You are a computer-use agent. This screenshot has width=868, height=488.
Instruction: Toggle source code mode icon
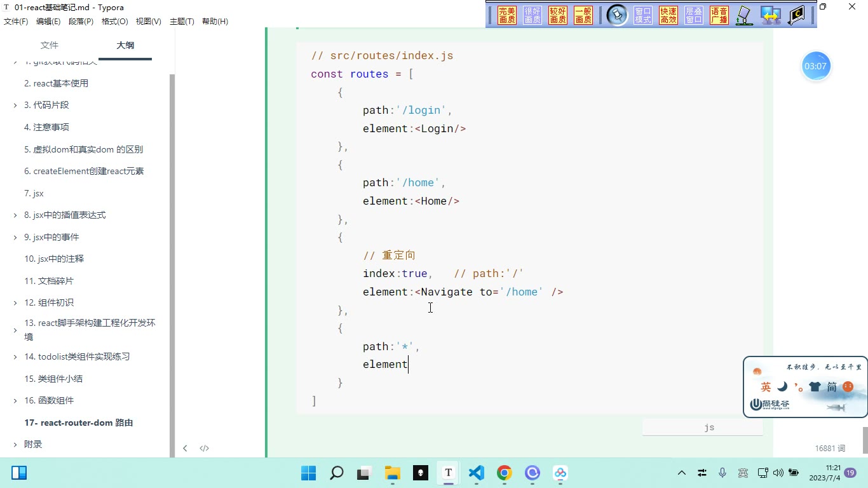(x=204, y=448)
